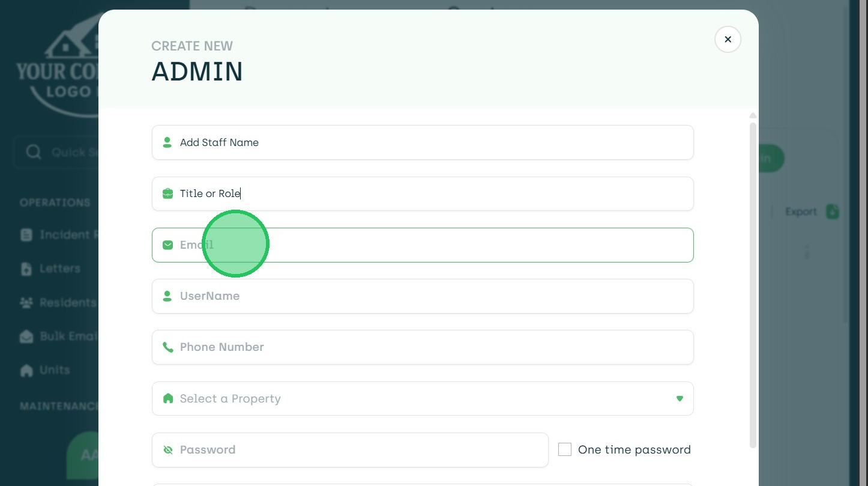This screenshot has height=486, width=868.
Task: Close the Create New Admin dialog
Action: pos(728,40)
